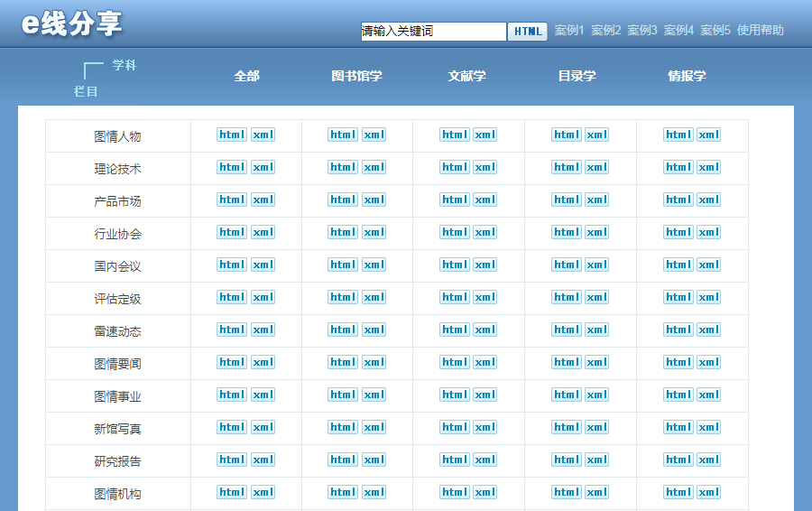This screenshot has width=812, height=511.
Task: Click xml icon for 雷速动态 under 全部
Action: [x=263, y=330]
